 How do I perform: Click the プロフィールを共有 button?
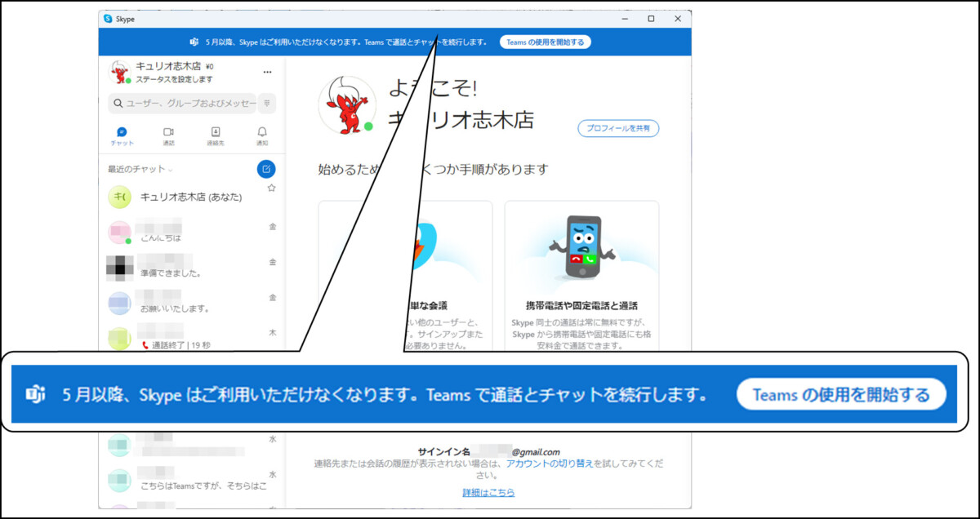618,128
